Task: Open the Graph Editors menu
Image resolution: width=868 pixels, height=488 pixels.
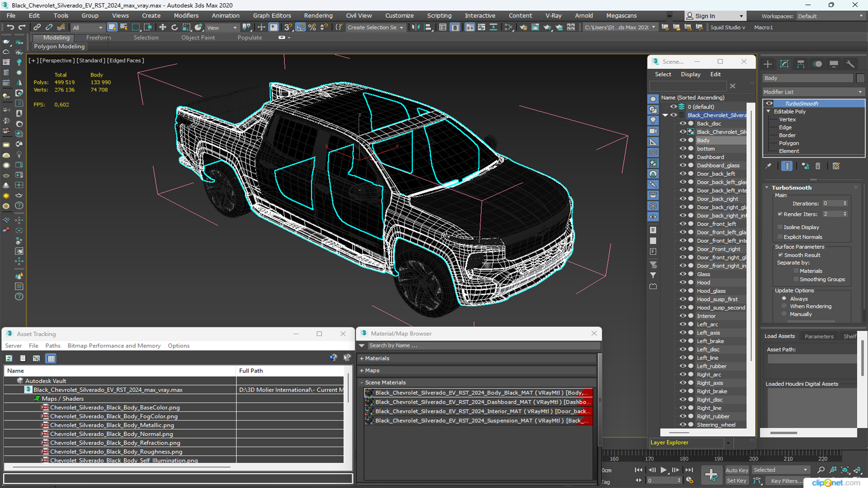Action: tap(272, 15)
